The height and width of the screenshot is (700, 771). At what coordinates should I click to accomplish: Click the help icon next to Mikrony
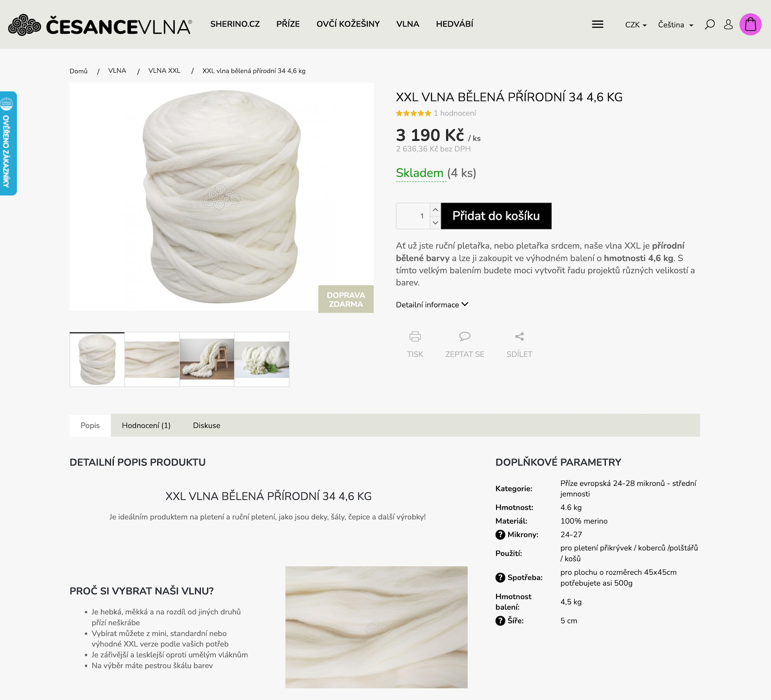pyautogui.click(x=500, y=534)
